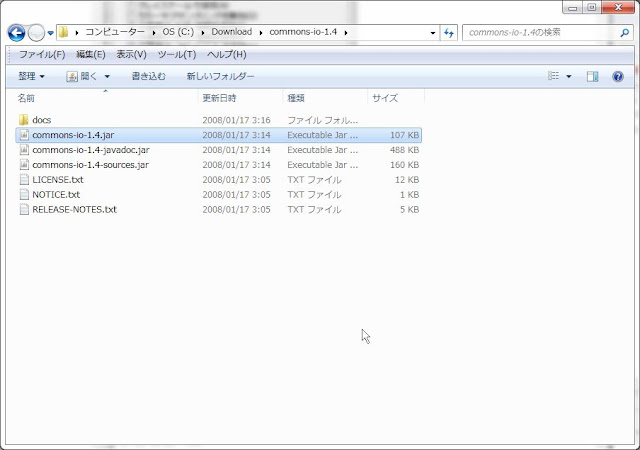The image size is (640, 450).
Task: Open the 整理 dropdown
Action: (x=31, y=76)
